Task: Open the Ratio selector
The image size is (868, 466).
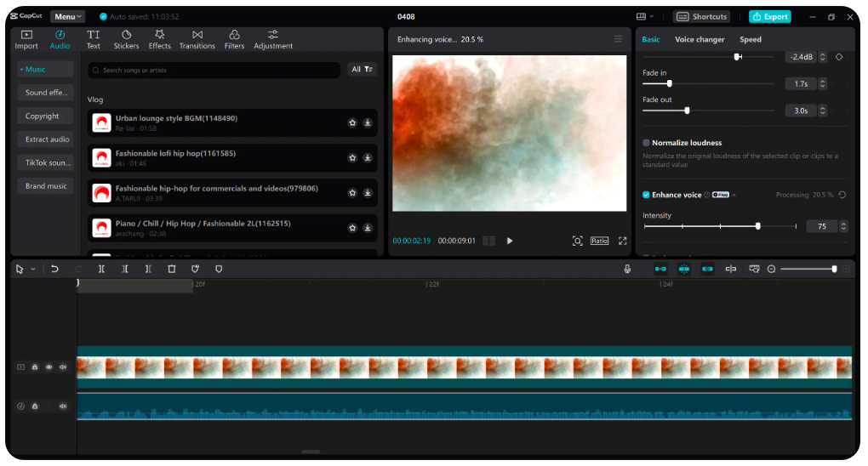Action: 599,241
